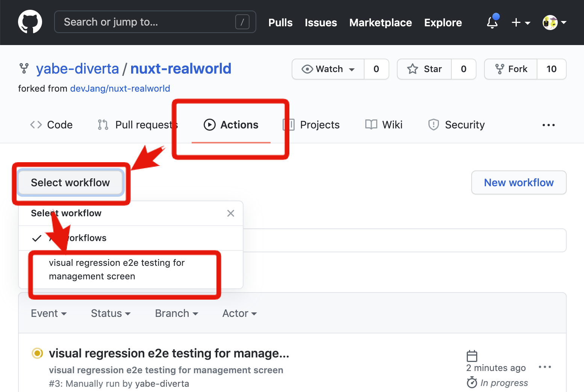Open the nuxt-realworld repository link
Screen dimensions: 584x392
(181, 69)
